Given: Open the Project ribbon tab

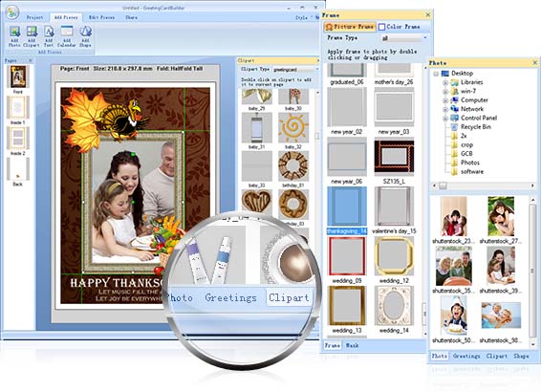Looking at the screenshot, I should tap(34, 17).
